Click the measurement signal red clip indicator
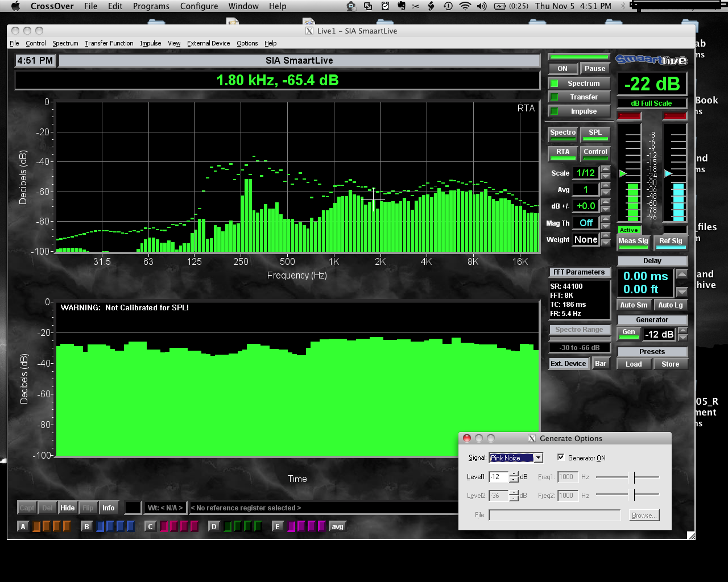This screenshot has height=582, width=728. point(629,115)
